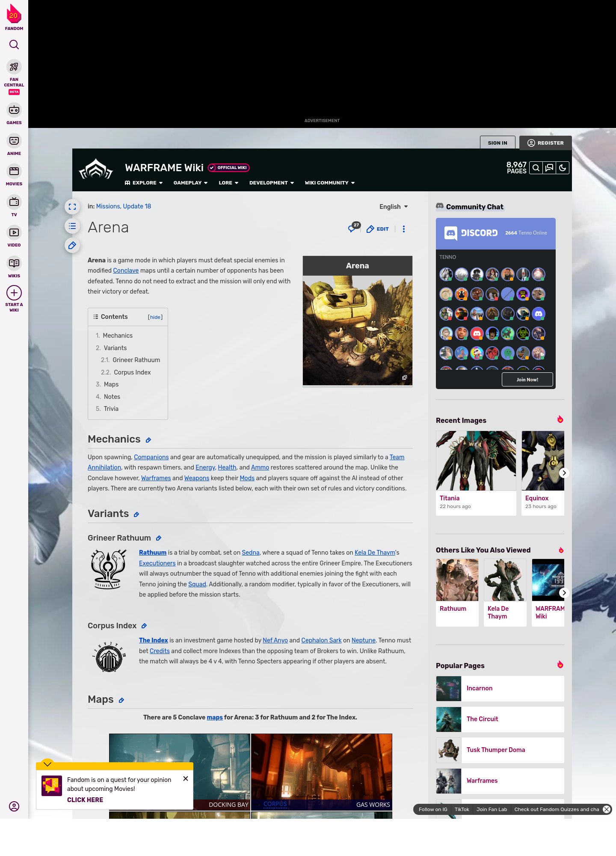Open the Titania recent image card
This screenshot has height=856, width=616.
click(x=476, y=473)
